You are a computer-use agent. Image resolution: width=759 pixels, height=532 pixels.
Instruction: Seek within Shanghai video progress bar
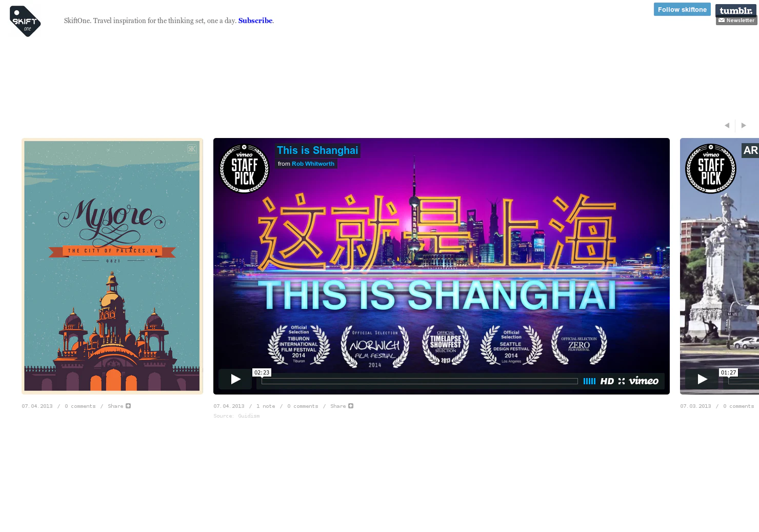pos(420,381)
